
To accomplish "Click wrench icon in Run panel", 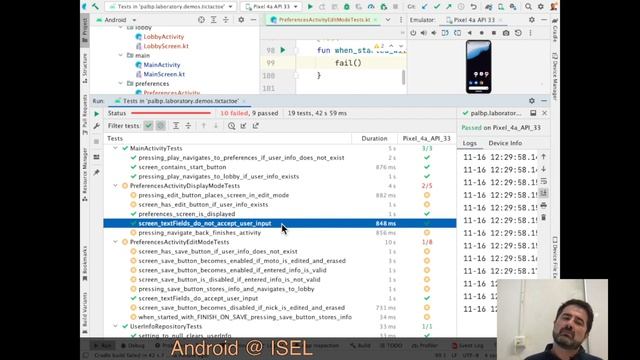I will 97,126.
